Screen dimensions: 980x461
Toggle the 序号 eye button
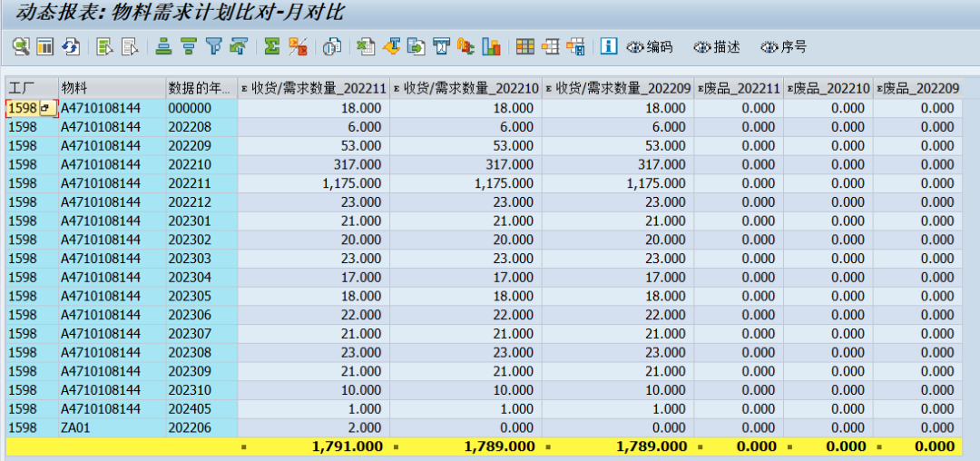click(x=784, y=46)
